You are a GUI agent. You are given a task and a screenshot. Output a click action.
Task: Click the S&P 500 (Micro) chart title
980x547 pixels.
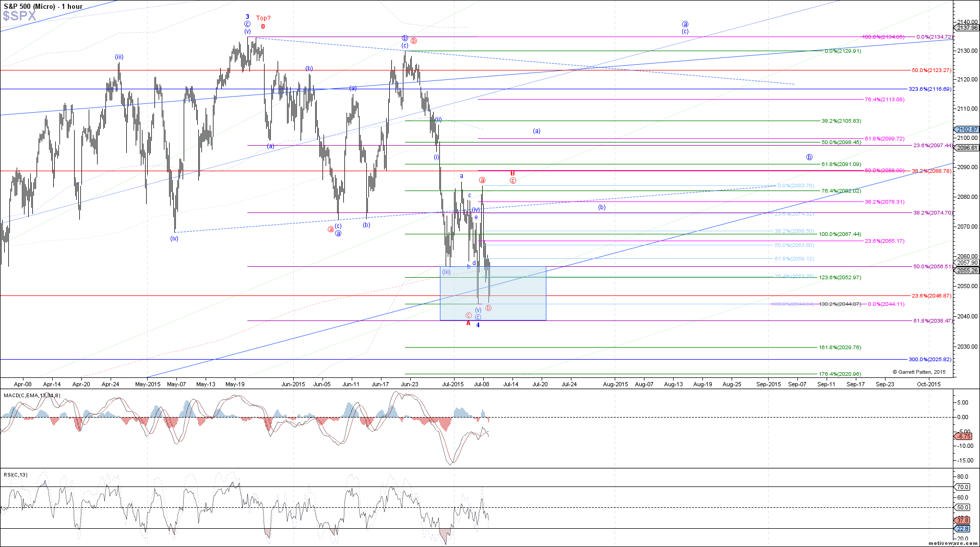click(43, 6)
